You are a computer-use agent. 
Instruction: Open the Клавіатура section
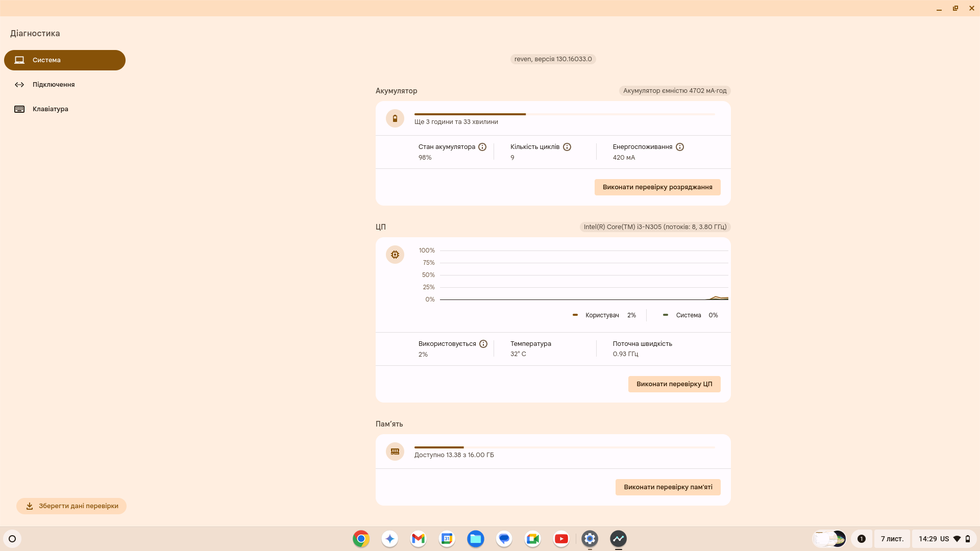(50, 109)
